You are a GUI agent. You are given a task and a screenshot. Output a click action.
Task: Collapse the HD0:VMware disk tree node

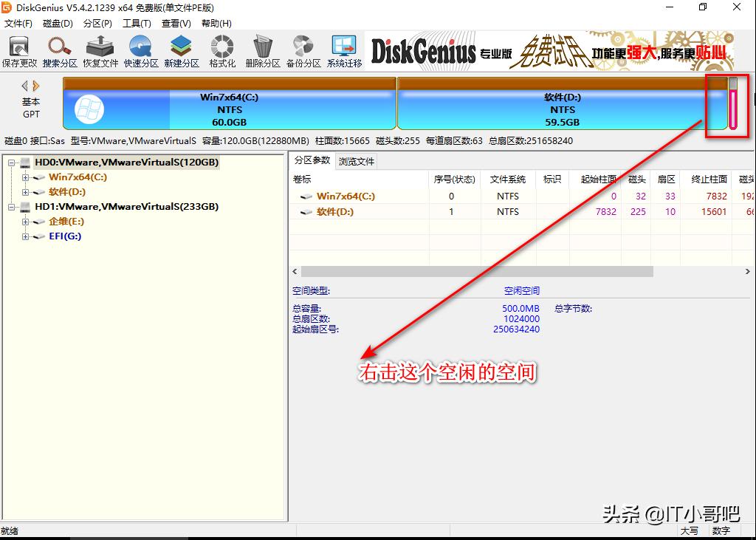coord(10,162)
